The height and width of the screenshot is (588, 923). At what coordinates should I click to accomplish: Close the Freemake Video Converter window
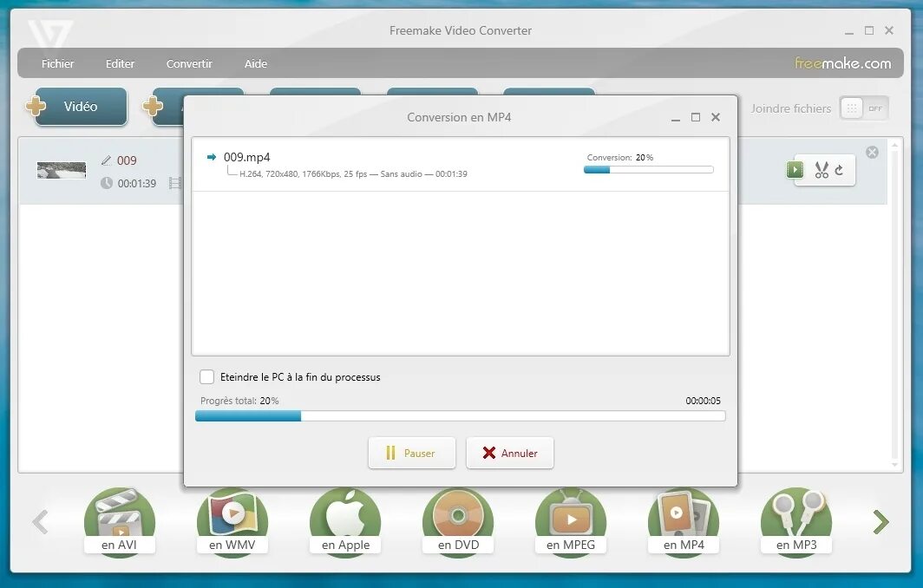tap(889, 30)
